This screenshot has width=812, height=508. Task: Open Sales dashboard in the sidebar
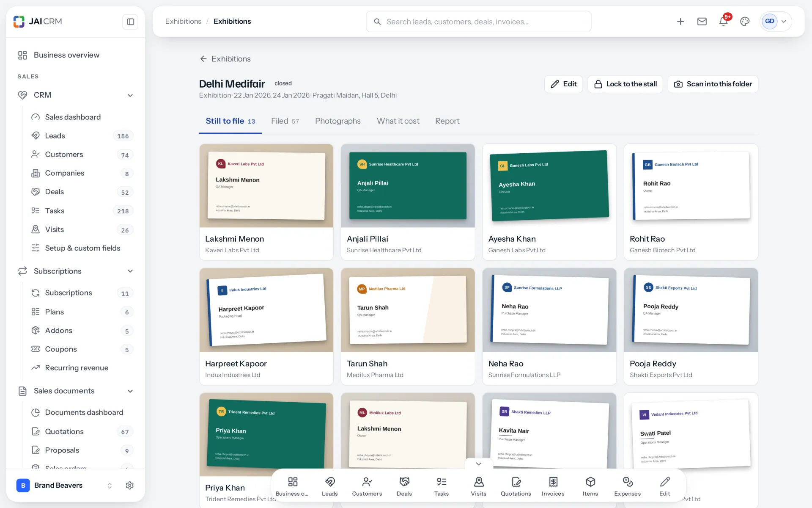[82, 117]
